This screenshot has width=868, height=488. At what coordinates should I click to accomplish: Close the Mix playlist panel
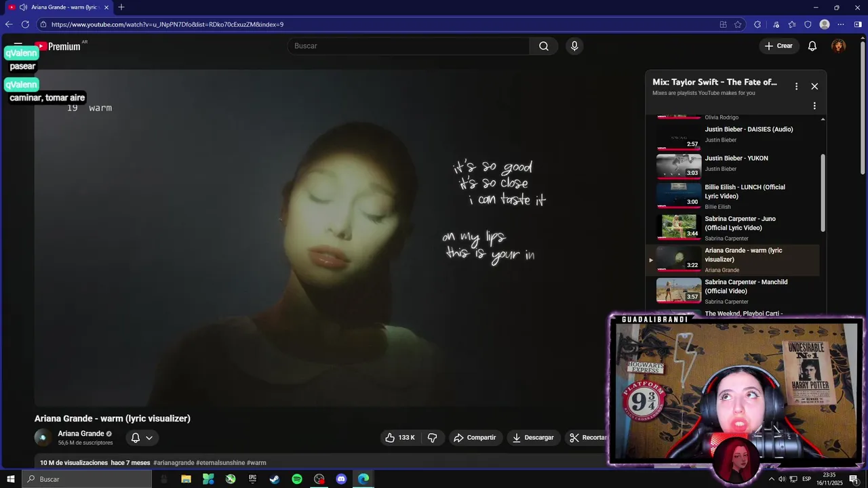pyautogui.click(x=814, y=86)
